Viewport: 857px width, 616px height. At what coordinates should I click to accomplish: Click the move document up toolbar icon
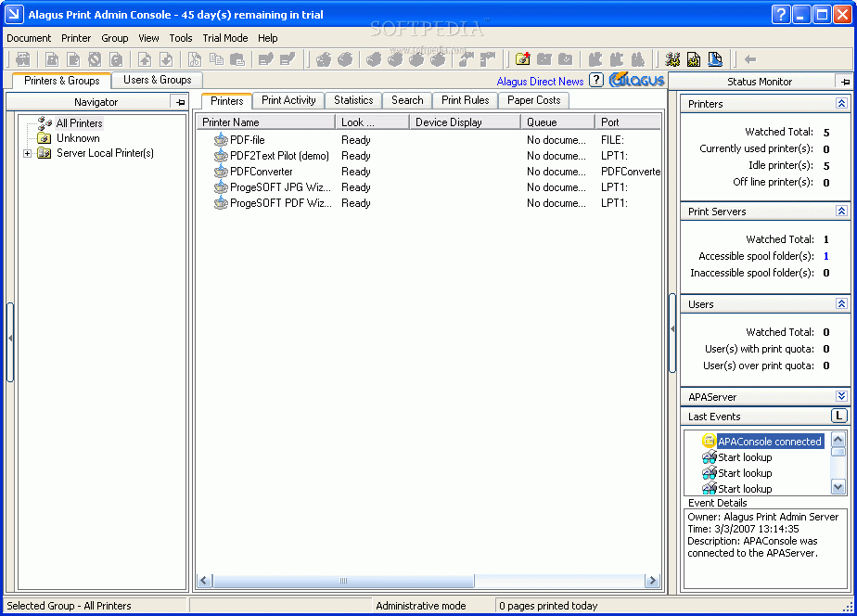pos(145,59)
